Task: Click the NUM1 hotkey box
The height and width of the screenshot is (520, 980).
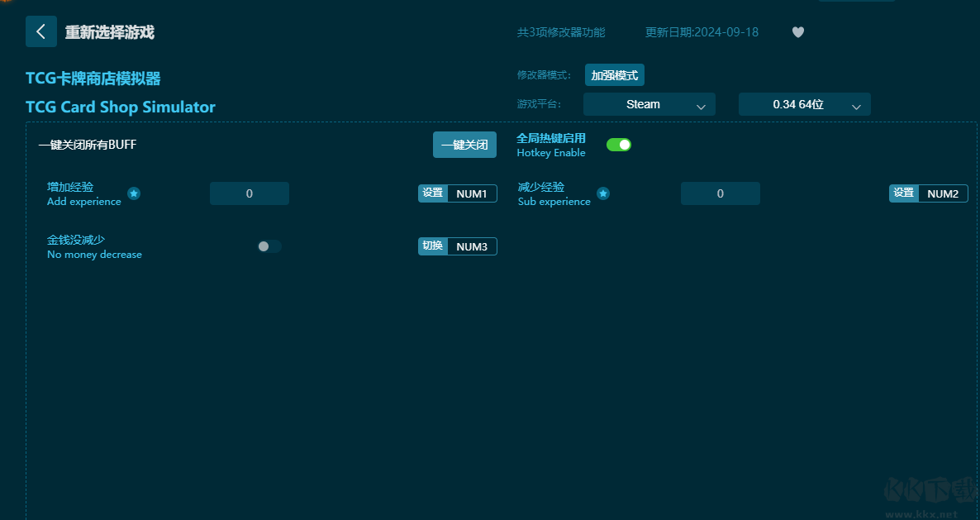Action: [472, 193]
